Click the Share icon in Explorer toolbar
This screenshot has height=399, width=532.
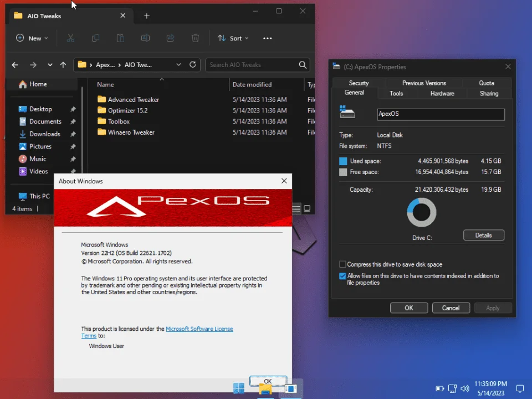tap(170, 38)
